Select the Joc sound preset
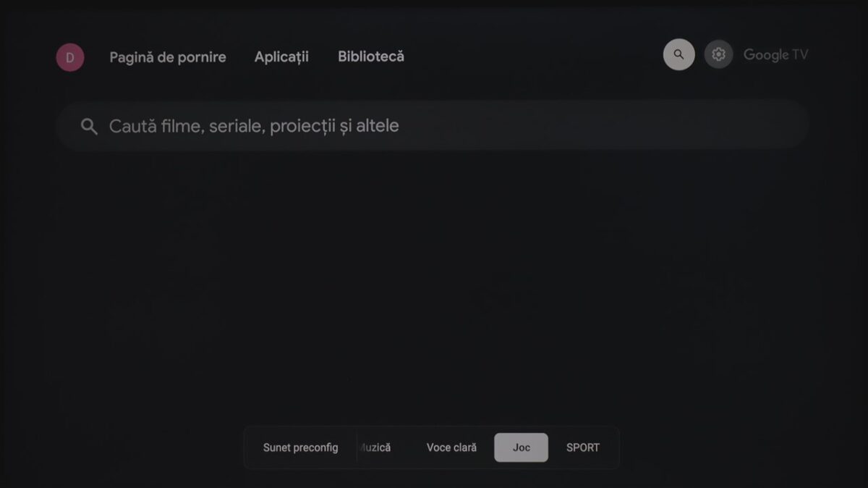 pos(521,447)
